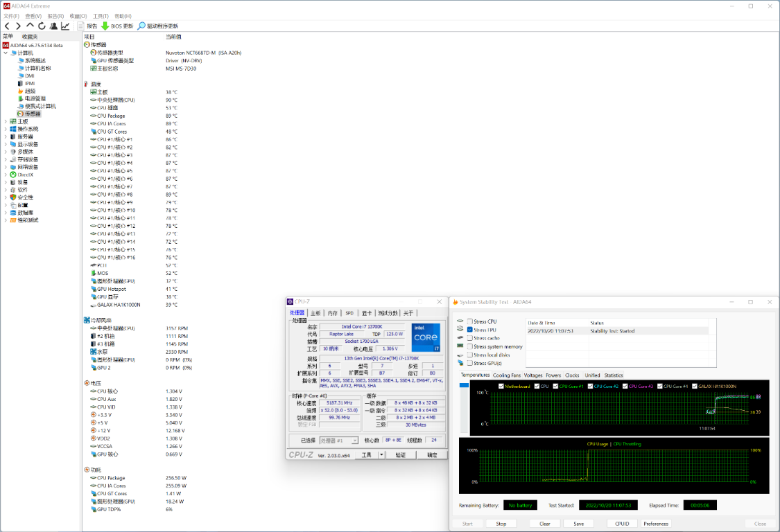Viewport: 780px width, 532px height.
Task: Click the Back arrow in AIDA64 toolbar
Action: click(x=7, y=26)
